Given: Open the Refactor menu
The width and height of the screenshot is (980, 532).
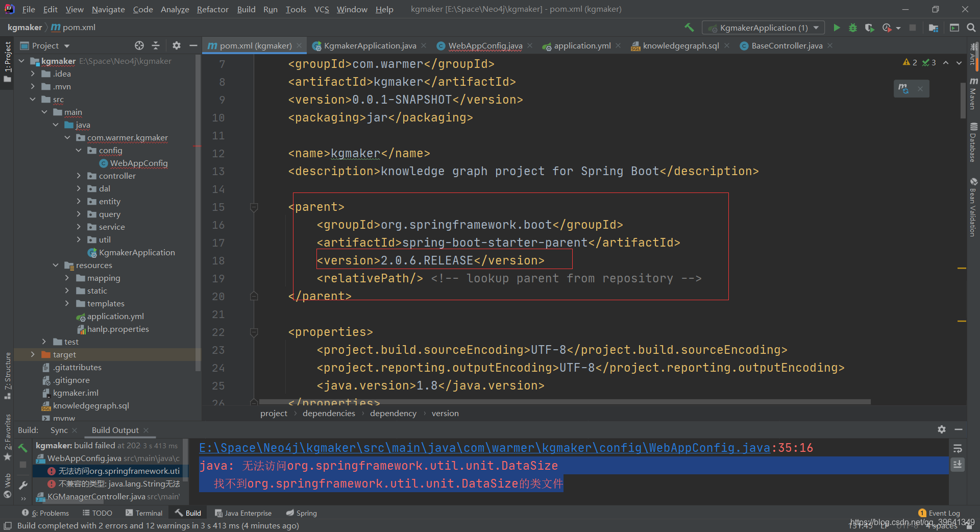Looking at the screenshot, I should click(212, 9).
